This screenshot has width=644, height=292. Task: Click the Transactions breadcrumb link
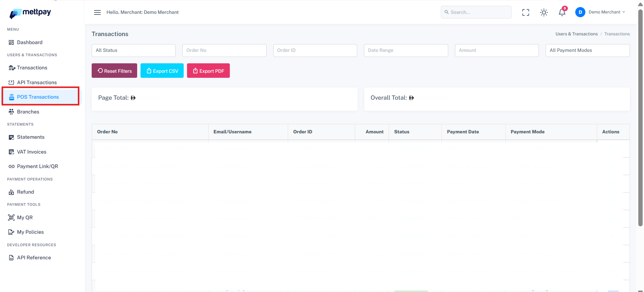click(617, 34)
